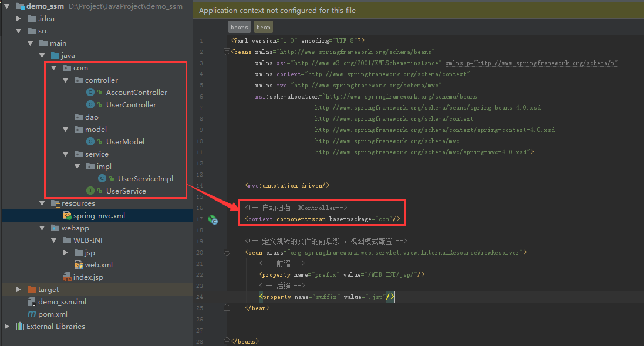Viewport: 644px width, 346px height.
Task: Click the fold marker beside line 25
Action: pyautogui.click(x=227, y=307)
